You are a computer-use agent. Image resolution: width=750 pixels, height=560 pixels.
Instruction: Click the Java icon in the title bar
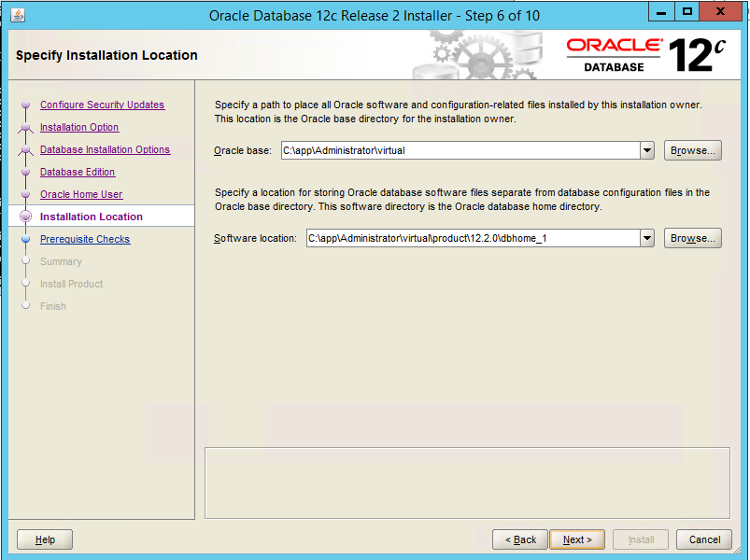click(x=18, y=15)
